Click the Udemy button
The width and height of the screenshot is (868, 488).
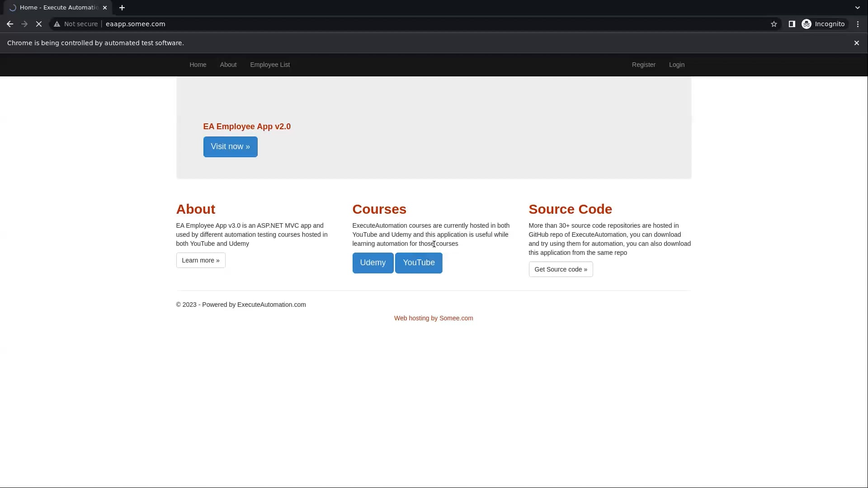tap(373, 263)
